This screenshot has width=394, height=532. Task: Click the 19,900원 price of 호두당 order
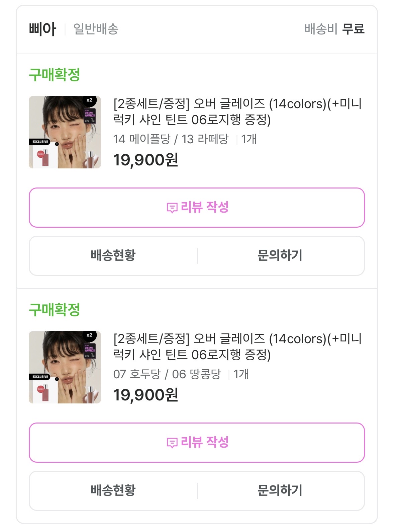pos(145,395)
